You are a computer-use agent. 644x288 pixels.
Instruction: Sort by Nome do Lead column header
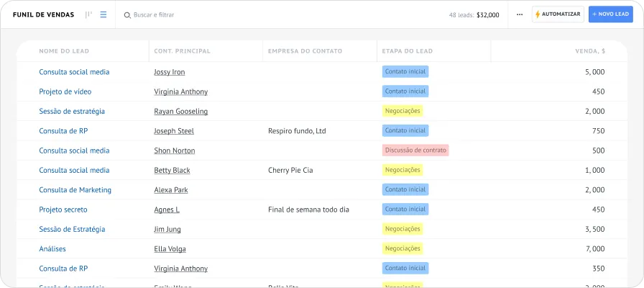point(64,51)
